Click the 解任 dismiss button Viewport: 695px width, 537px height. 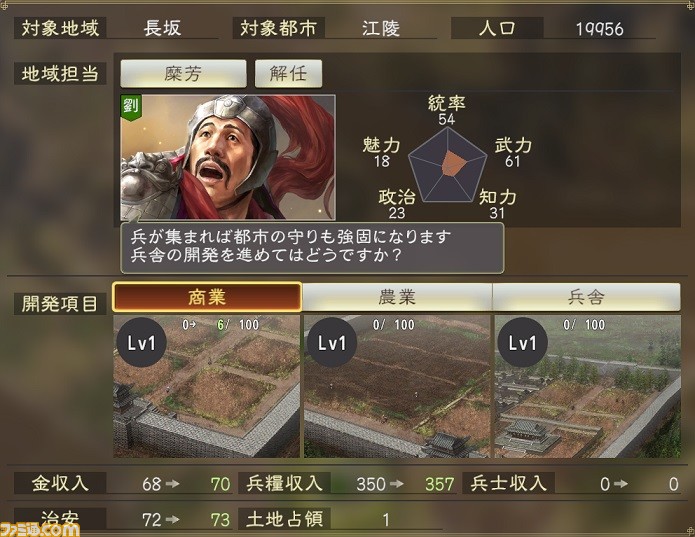(288, 74)
